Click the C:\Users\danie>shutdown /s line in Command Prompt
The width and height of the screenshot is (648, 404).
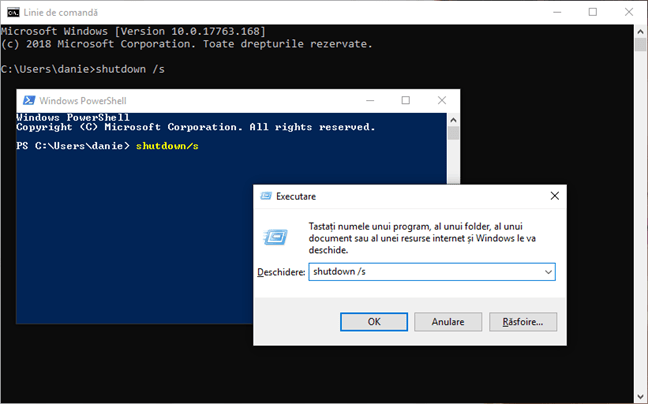click(x=83, y=69)
